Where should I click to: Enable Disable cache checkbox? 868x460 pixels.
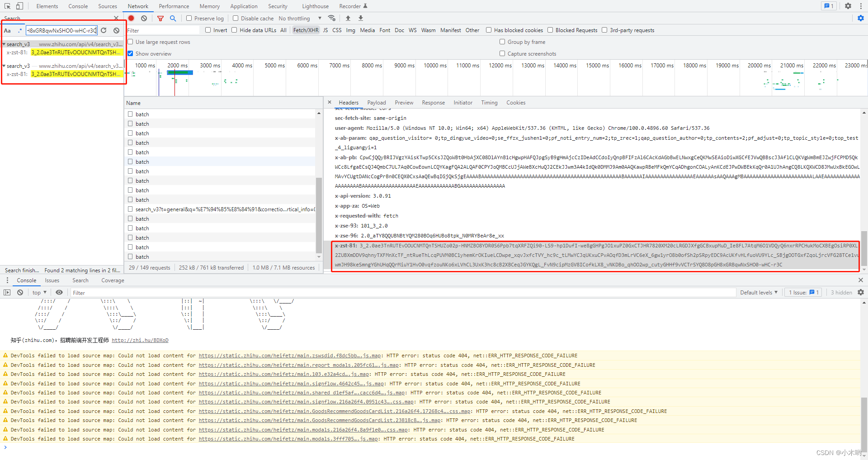pos(236,18)
